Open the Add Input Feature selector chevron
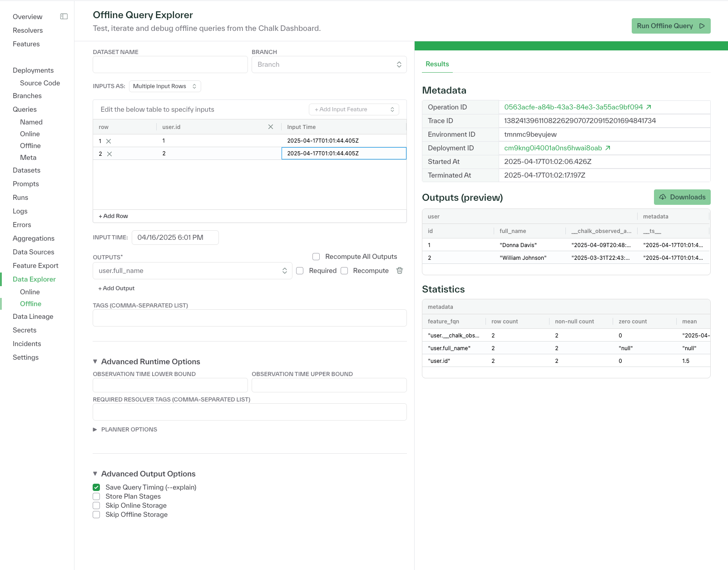 (x=391, y=109)
